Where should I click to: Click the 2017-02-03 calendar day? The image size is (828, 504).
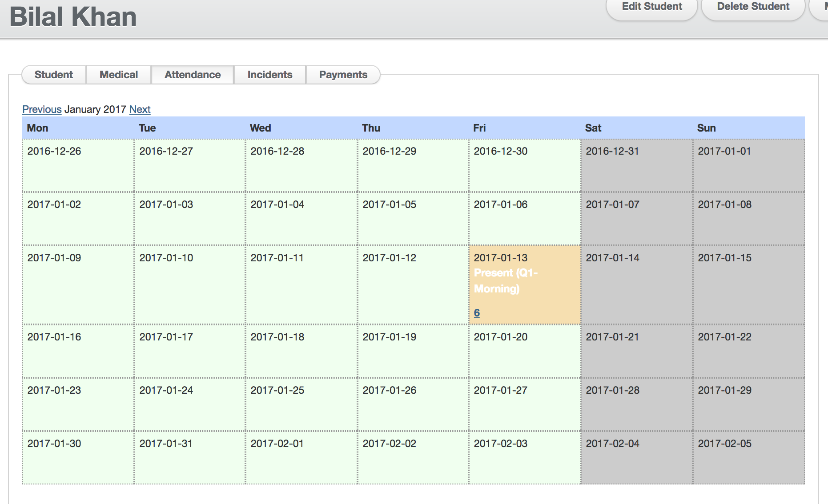[524, 457]
